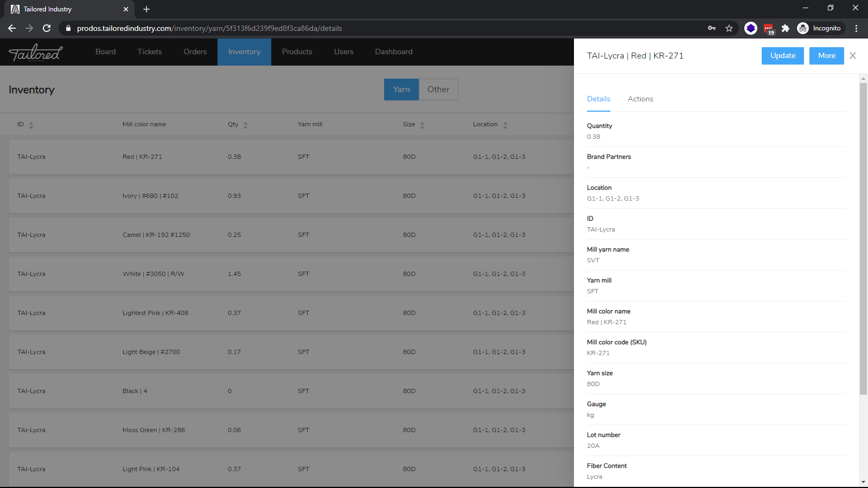Screen dimensions: 868x488
Task: Click the Mill color name column header
Action: click(x=144, y=124)
